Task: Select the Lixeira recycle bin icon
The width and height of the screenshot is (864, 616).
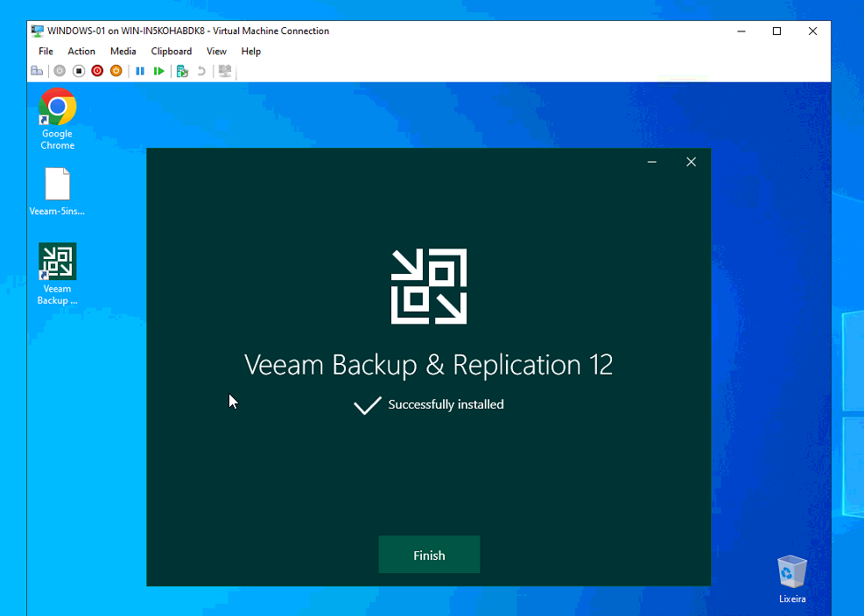Action: 792,579
